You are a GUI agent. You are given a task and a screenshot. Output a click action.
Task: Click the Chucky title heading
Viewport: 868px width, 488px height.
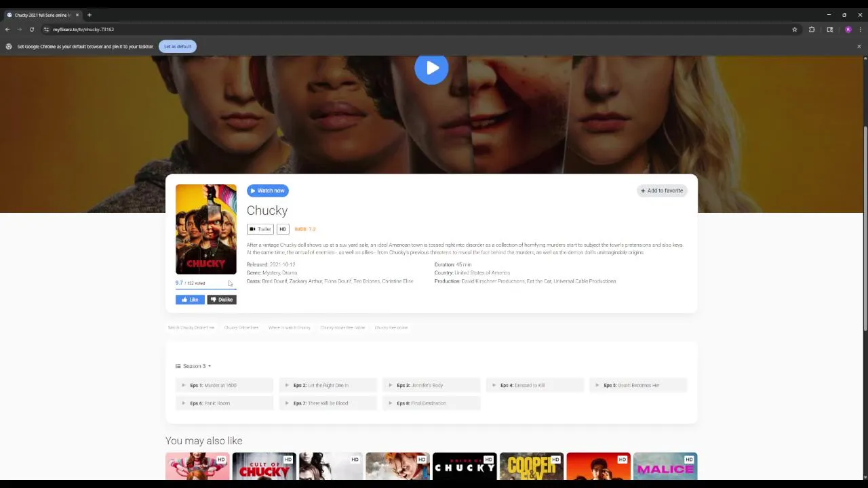(267, 211)
